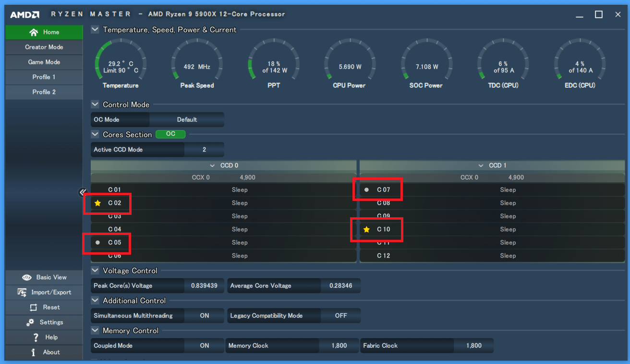The height and width of the screenshot is (364, 630).
Task: Switch to Creator Mode
Action: (44, 47)
